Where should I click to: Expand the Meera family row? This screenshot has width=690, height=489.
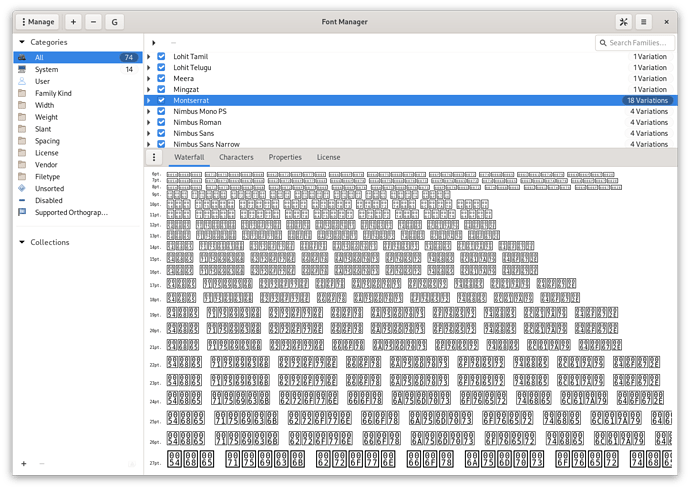point(149,78)
